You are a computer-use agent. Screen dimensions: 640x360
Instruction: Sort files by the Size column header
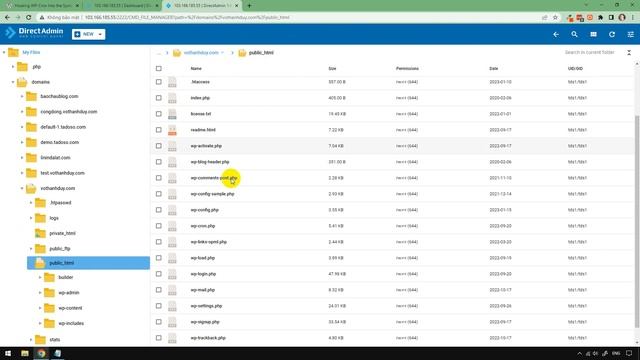(332, 69)
